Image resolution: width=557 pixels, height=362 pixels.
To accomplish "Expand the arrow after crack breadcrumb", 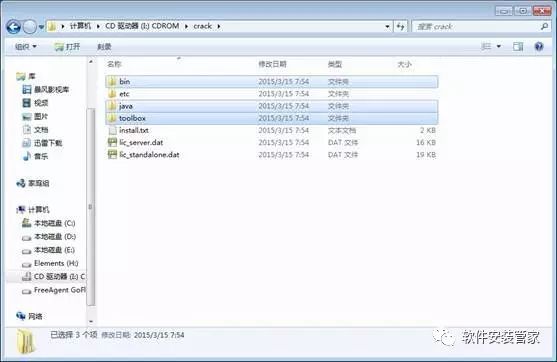I will point(219,26).
